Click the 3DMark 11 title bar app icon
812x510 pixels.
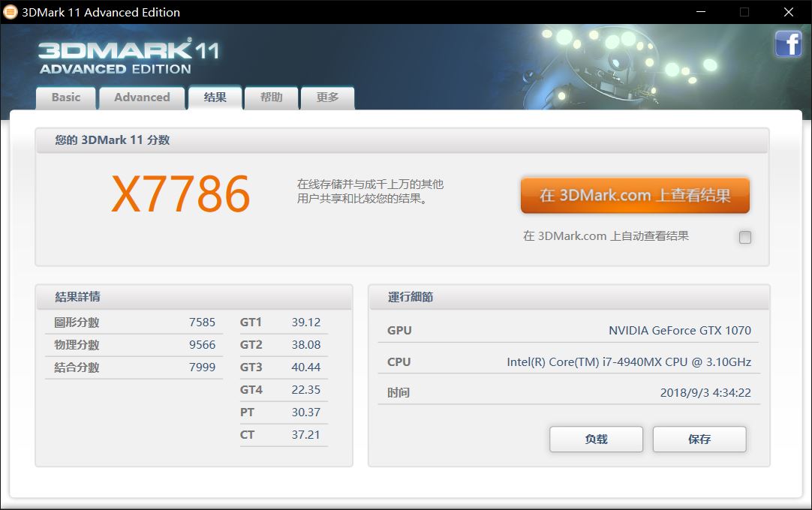pos(11,12)
